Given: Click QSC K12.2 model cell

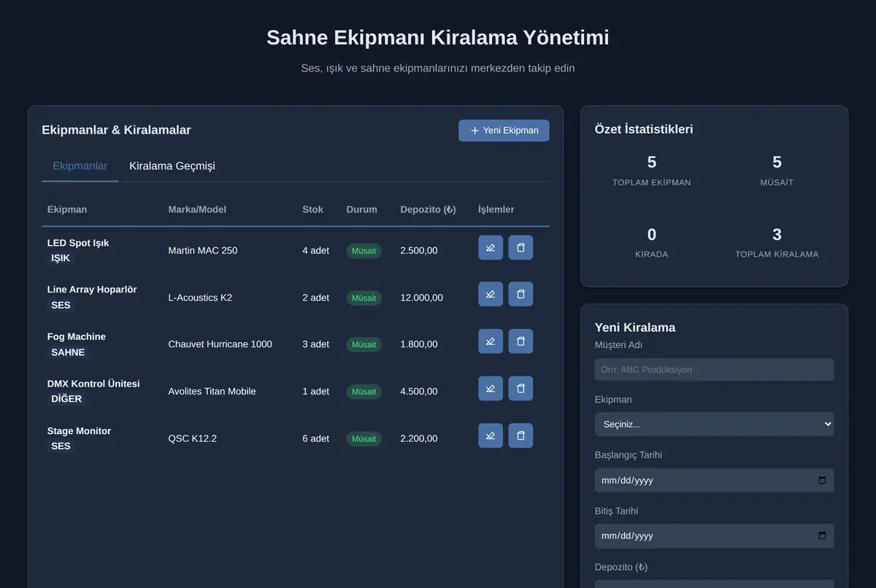Looking at the screenshot, I should pyautogui.click(x=193, y=438).
